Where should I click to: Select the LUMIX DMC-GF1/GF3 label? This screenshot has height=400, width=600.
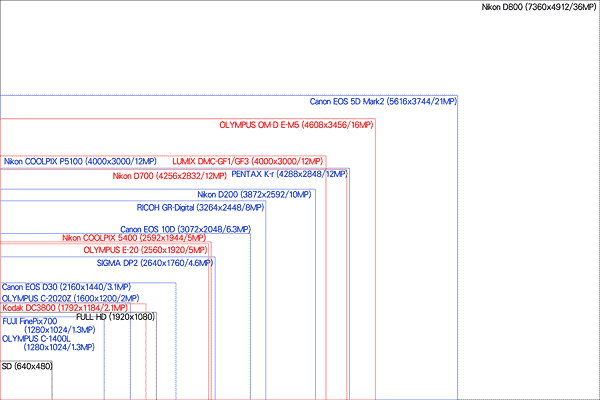pos(248,162)
